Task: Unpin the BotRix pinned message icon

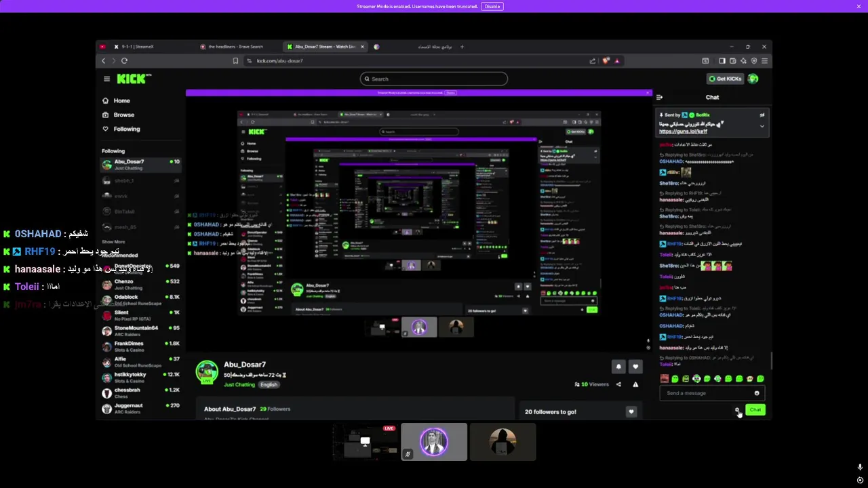Action: coord(762,115)
